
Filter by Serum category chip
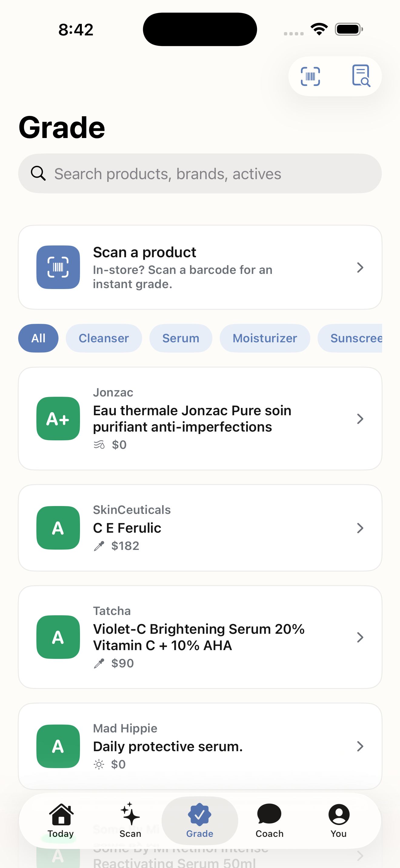click(181, 338)
